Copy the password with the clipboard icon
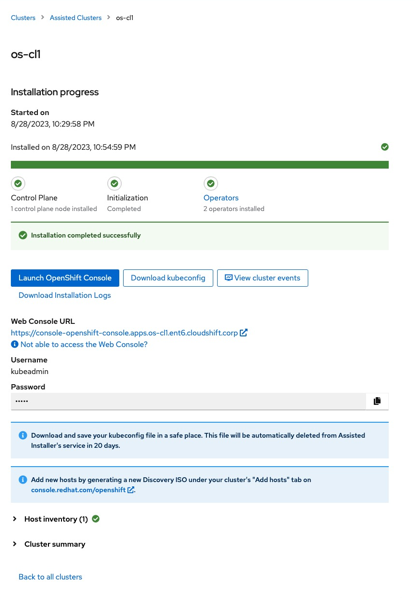 coord(377,401)
